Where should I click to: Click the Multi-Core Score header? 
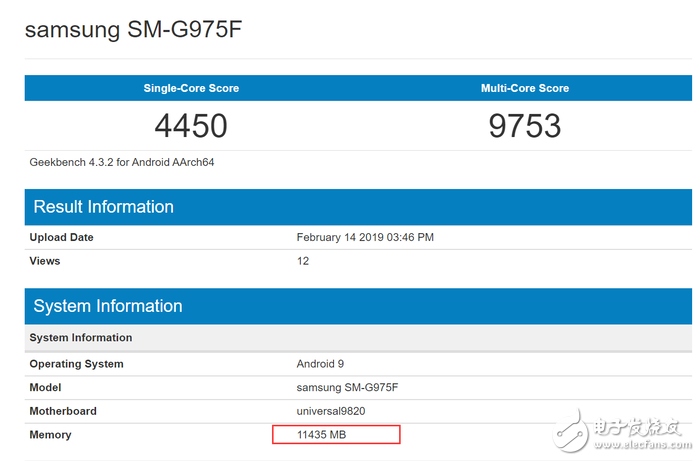[x=525, y=88]
